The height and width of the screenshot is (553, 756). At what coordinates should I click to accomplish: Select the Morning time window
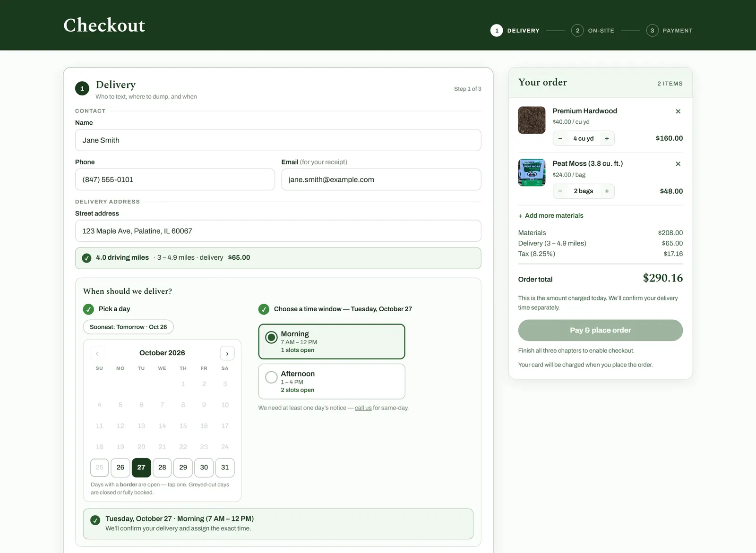tap(332, 341)
